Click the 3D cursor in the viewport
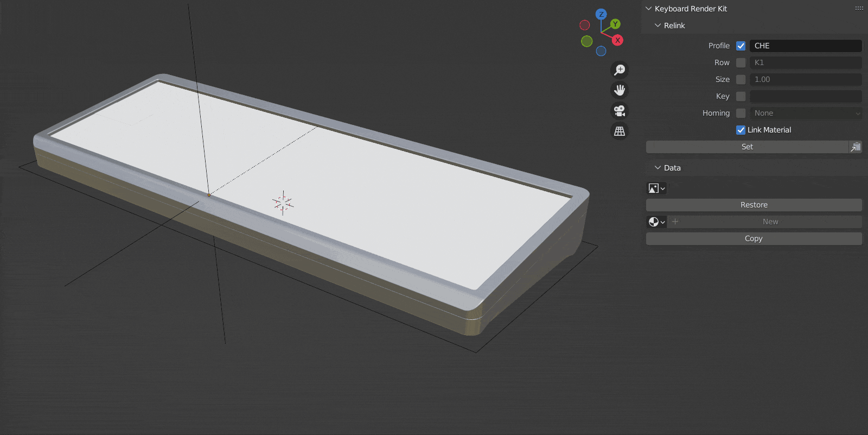Screen dimensions: 868x435 [283, 203]
